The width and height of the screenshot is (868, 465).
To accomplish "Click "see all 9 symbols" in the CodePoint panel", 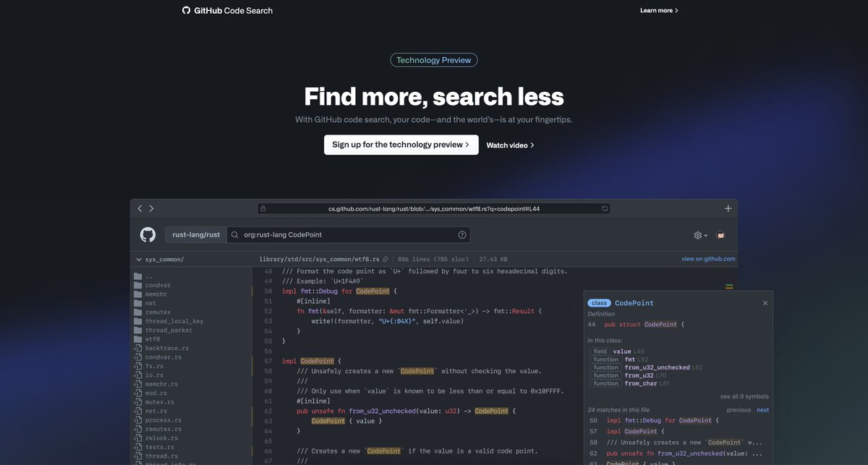I will tap(744, 395).
